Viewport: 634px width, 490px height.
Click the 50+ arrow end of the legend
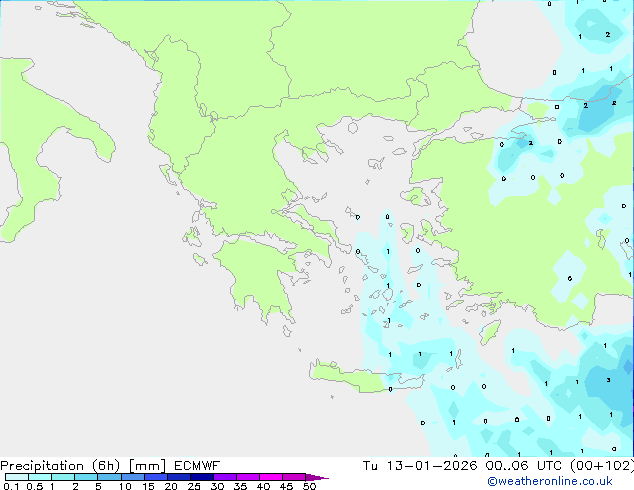(x=317, y=477)
